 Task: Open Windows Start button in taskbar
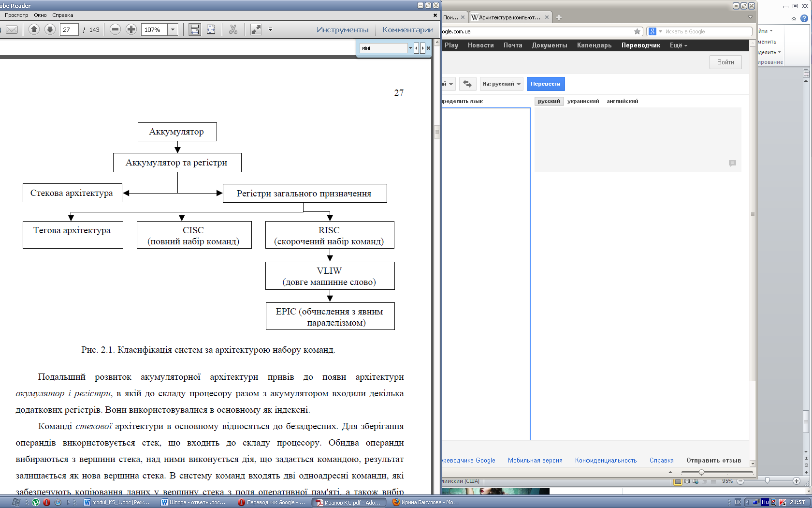coord(16,502)
